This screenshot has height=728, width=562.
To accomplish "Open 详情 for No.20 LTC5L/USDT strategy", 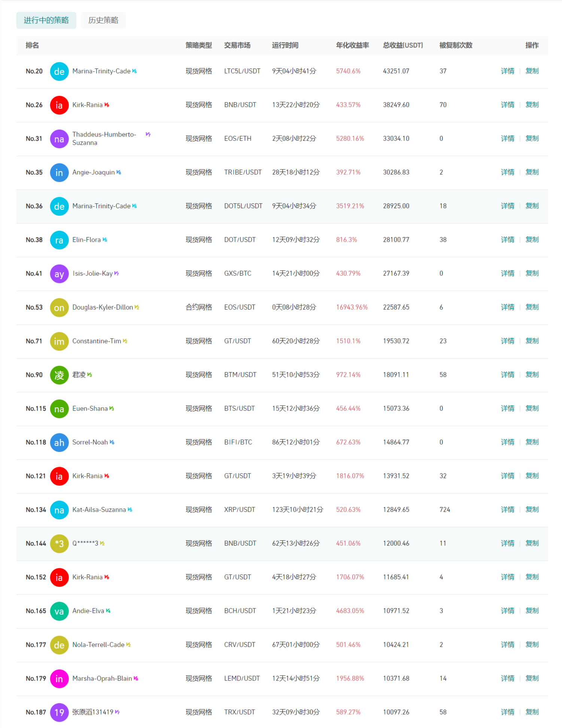I will point(508,71).
